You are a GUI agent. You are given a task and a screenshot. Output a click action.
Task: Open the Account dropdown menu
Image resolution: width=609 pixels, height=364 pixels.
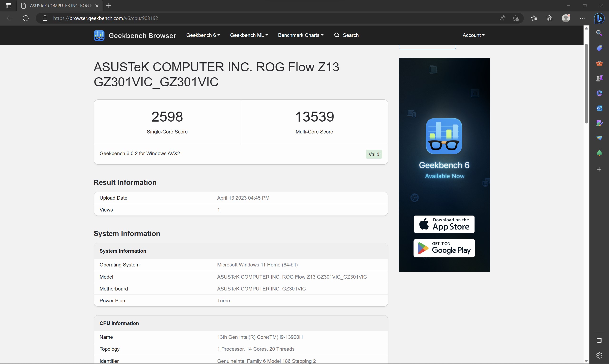point(473,35)
